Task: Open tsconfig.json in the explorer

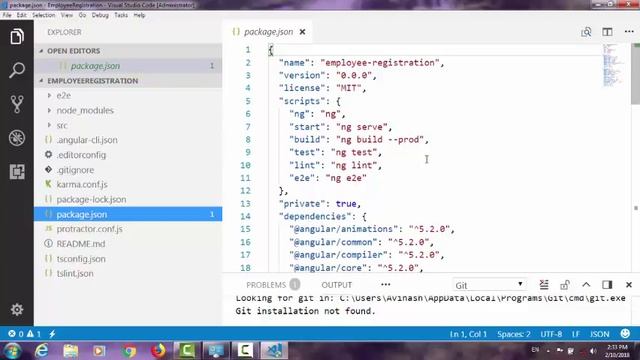Action: pyautogui.click(x=128, y=259)
